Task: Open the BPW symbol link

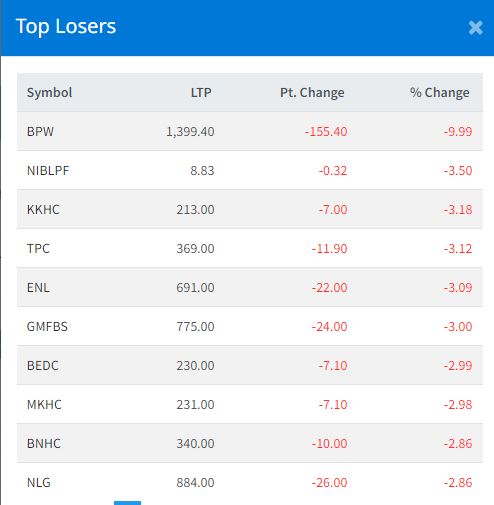Action: 40,132
